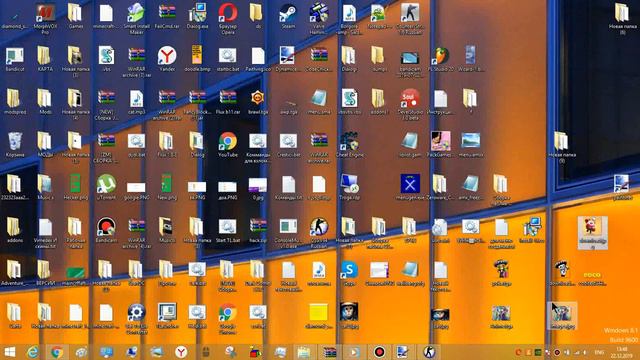
Task: Open Yandex browser from the taskbar
Action: [x=181, y=352]
